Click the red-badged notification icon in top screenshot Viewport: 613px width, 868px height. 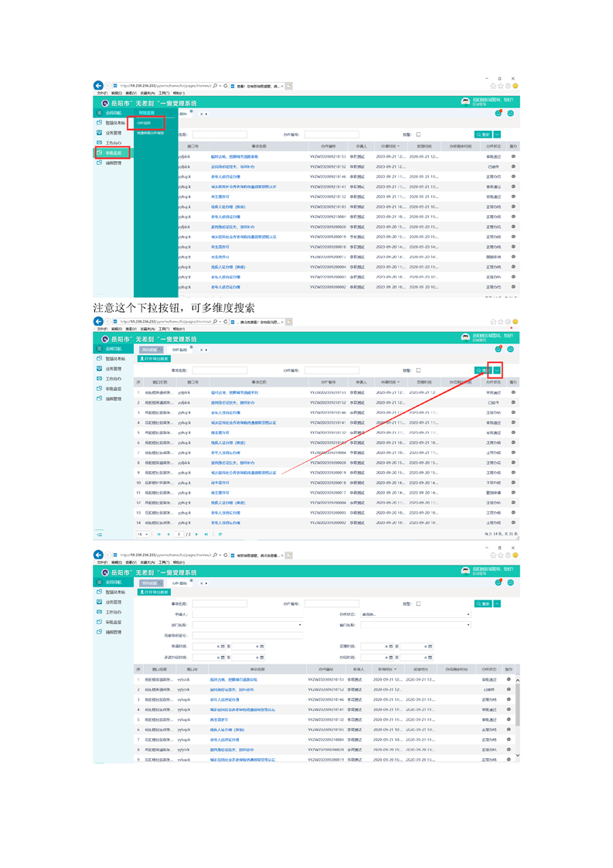coord(499,113)
